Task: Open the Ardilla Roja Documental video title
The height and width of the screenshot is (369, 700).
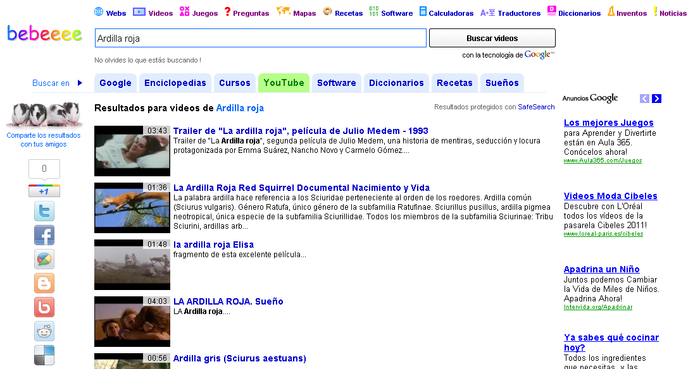Action: [x=301, y=188]
